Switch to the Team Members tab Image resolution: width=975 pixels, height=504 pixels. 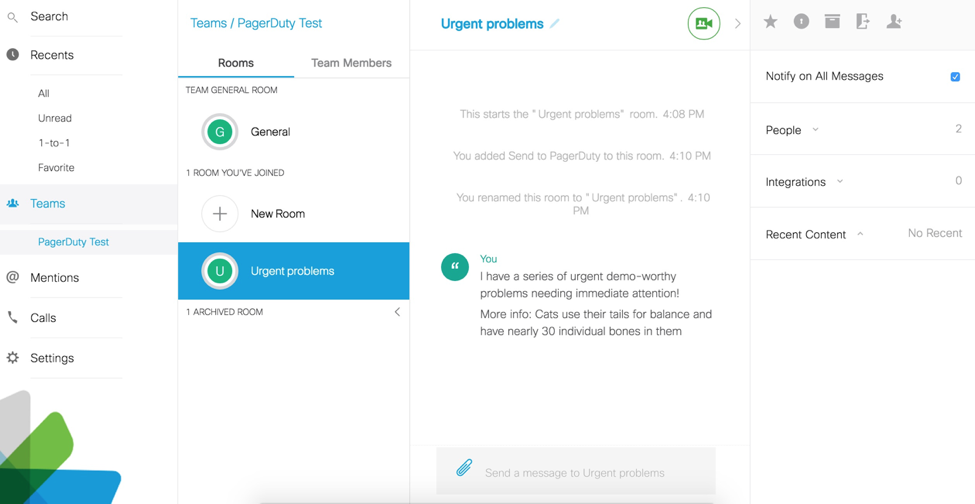(351, 63)
